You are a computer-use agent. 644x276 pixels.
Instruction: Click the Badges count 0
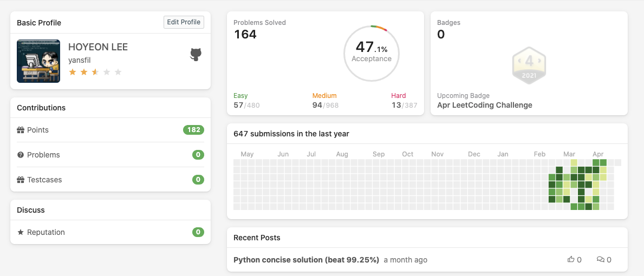(x=441, y=35)
